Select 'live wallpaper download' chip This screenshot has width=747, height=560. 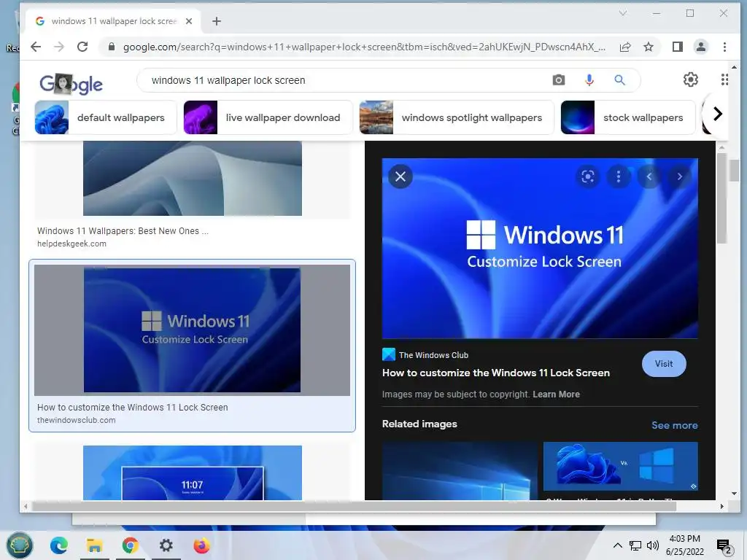click(268, 117)
